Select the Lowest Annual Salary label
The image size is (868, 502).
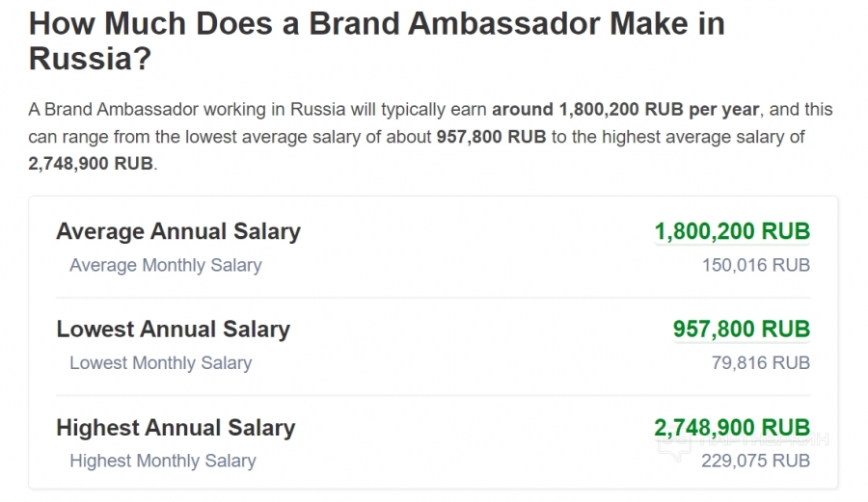pos(174,329)
